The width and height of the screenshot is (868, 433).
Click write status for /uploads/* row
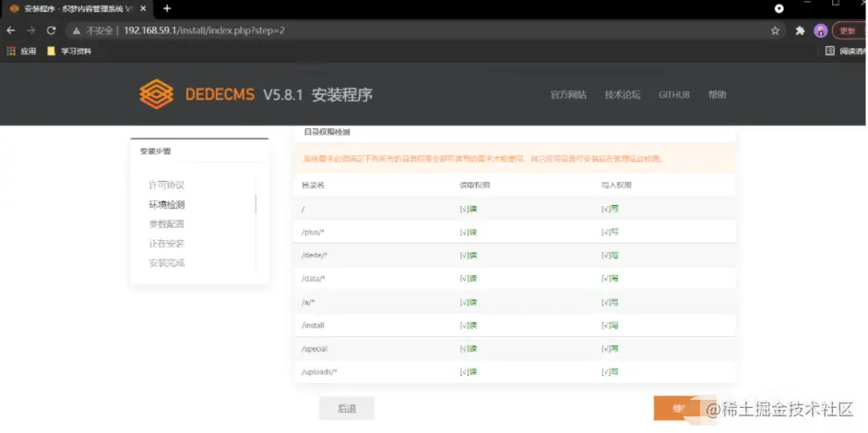tap(610, 372)
